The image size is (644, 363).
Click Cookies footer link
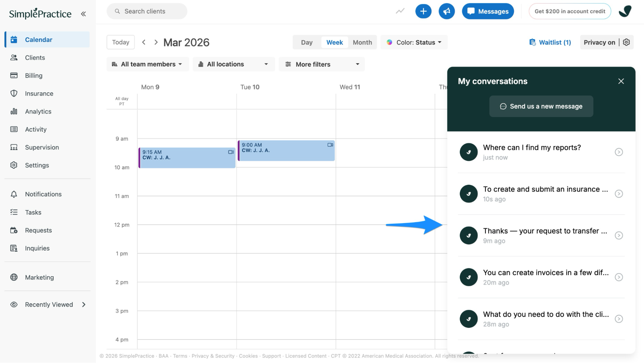(x=248, y=356)
